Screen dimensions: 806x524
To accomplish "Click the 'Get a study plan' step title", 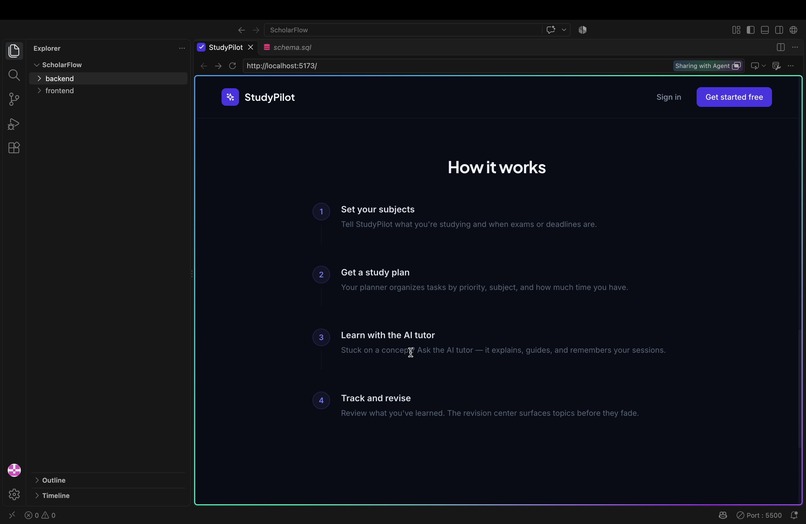I will coord(375,273).
